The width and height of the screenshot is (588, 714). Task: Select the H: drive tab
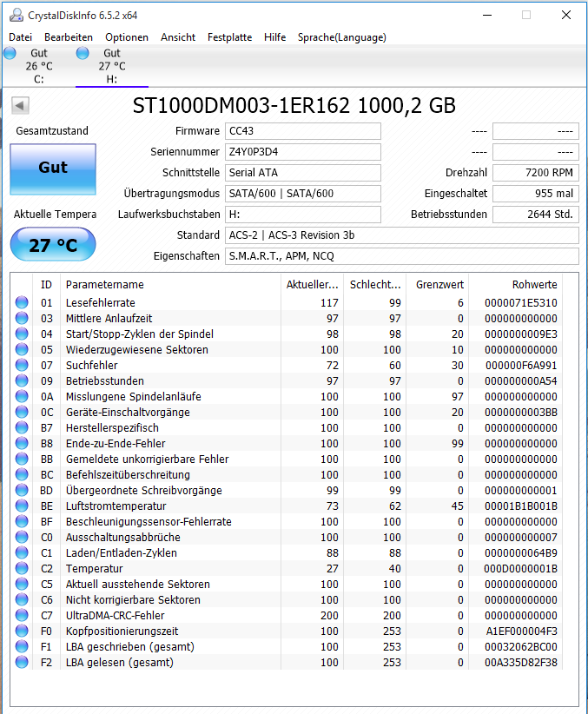click(111, 66)
